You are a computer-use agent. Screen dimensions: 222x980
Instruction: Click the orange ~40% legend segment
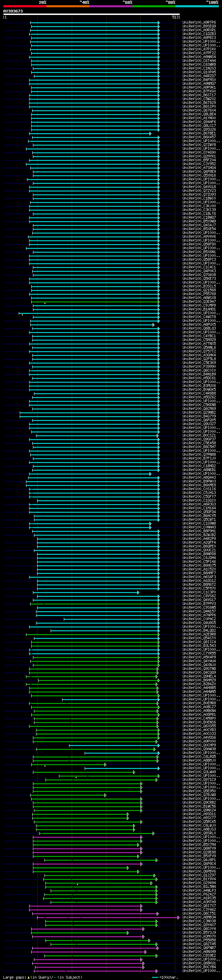[68, 6]
